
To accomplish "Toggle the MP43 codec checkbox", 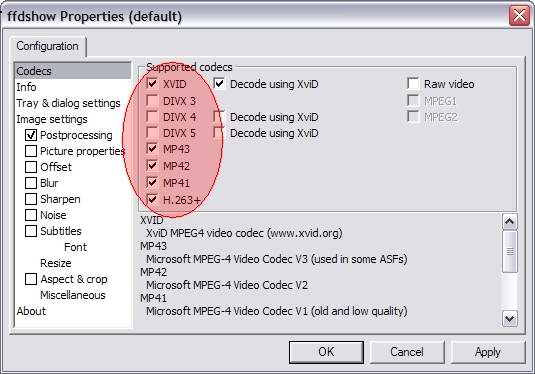I will 152,149.
